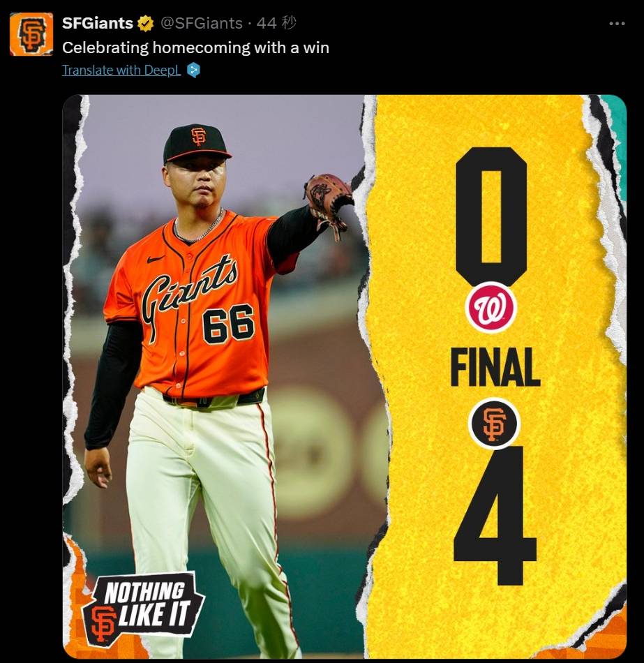Click the number 66 on the jersey
644x663 pixels.
tap(228, 325)
